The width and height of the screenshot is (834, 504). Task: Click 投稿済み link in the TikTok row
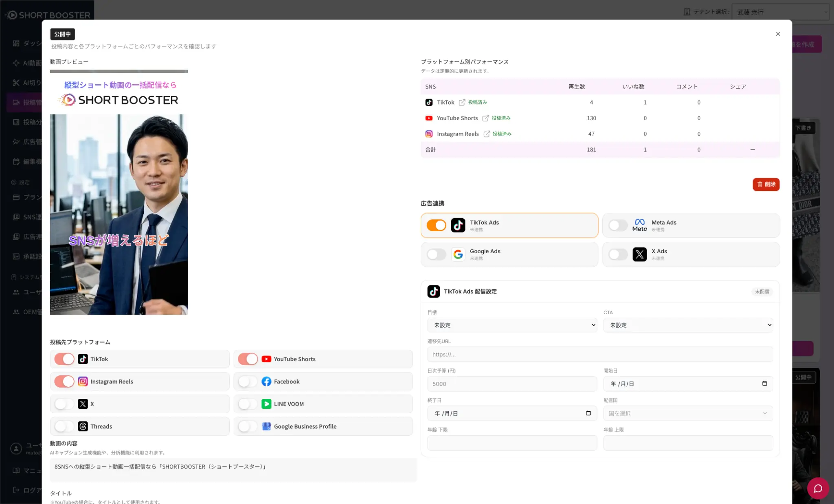(x=477, y=103)
